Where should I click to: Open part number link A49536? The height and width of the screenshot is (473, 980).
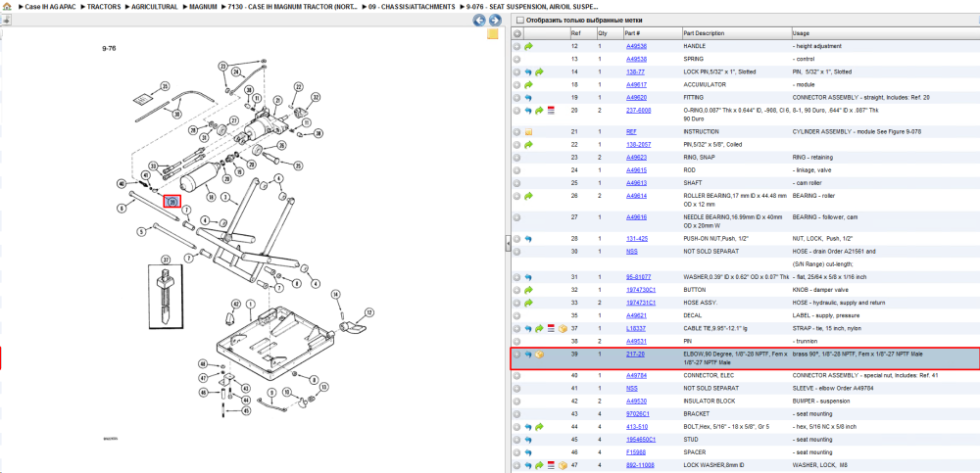[x=636, y=46]
